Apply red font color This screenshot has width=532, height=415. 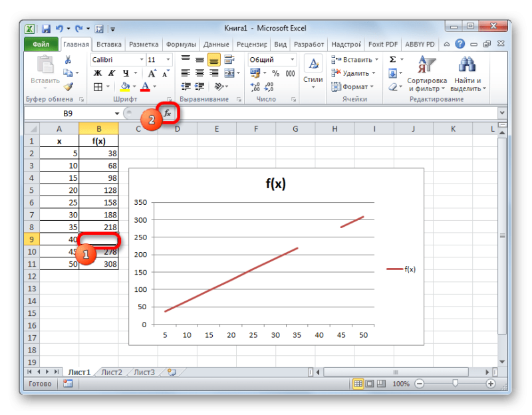pos(145,87)
